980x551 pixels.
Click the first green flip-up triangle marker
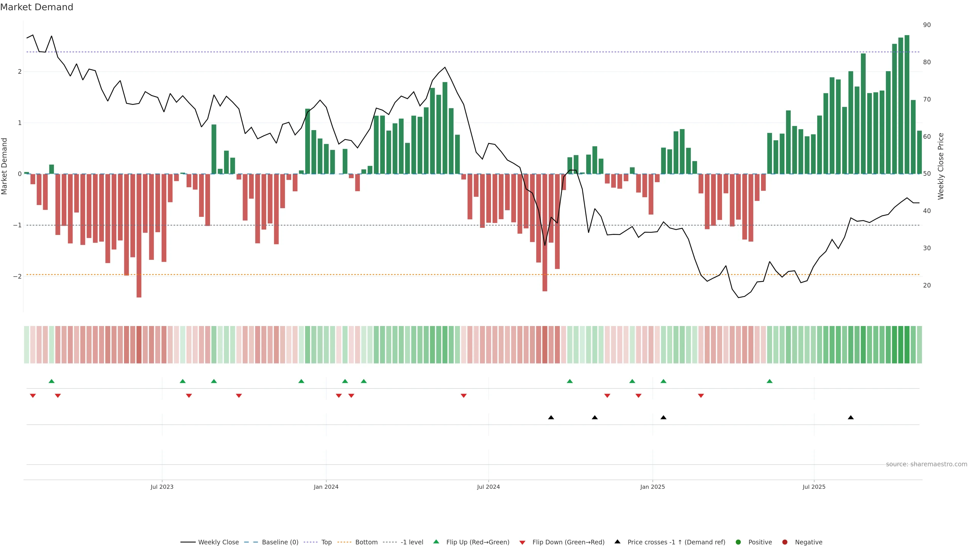pos(52,381)
